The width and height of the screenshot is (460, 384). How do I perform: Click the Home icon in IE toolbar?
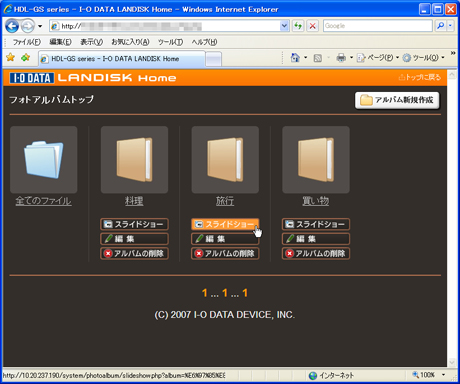tap(295, 58)
